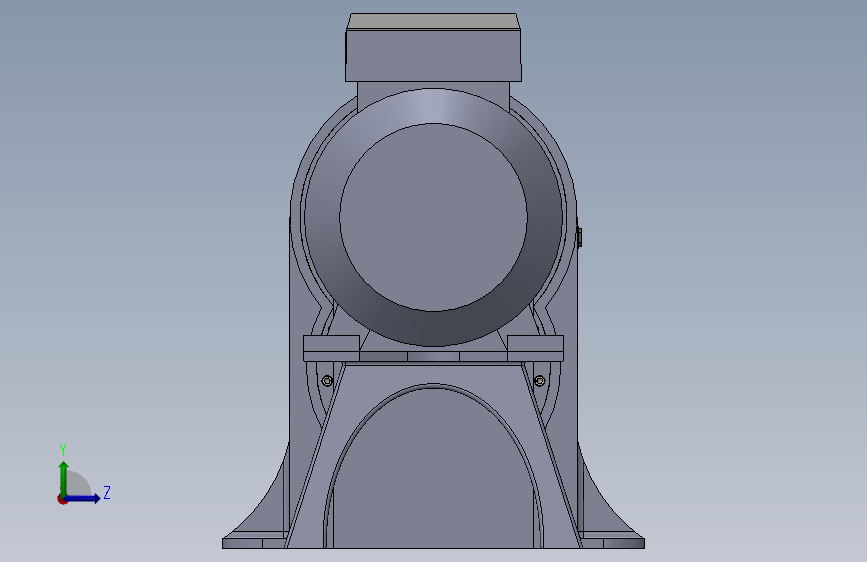This screenshot has width=867, height=562.
Task: Select the right motor mounting block
Action: coord(535,348)
